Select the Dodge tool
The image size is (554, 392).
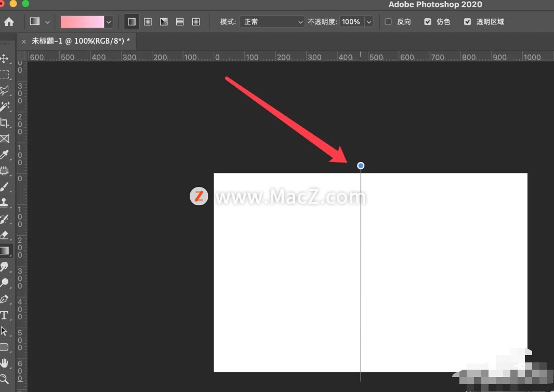click(x=5, y=282)
